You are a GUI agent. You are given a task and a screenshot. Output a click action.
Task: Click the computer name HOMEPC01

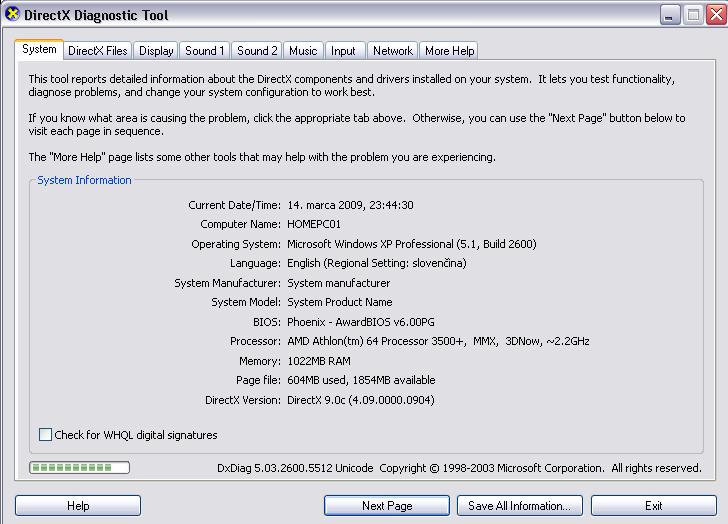[x=314, y=224]
